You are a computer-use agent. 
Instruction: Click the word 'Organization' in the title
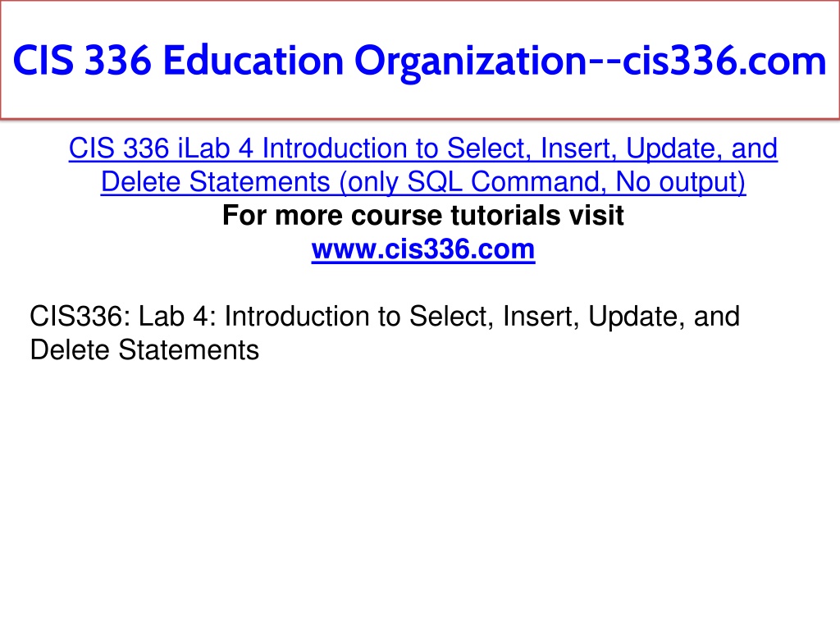471,62
